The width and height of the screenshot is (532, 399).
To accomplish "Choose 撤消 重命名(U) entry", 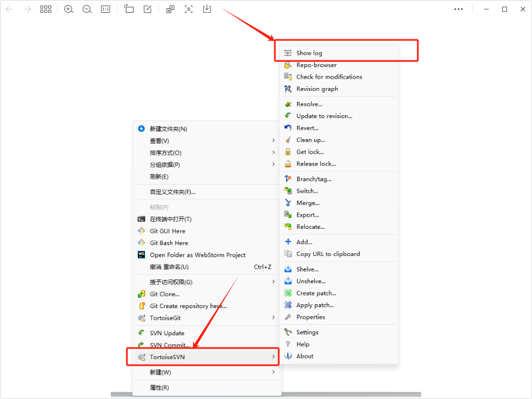I will click(206, 267).
